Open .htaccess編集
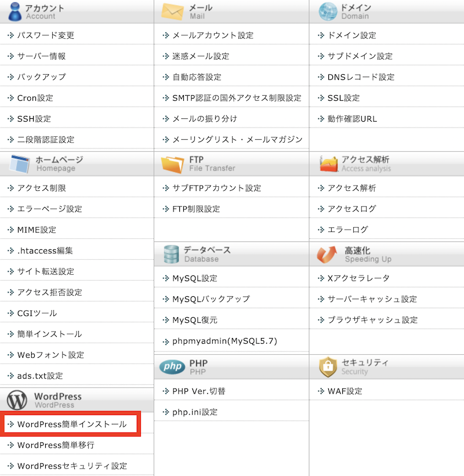 pos(45,250)
